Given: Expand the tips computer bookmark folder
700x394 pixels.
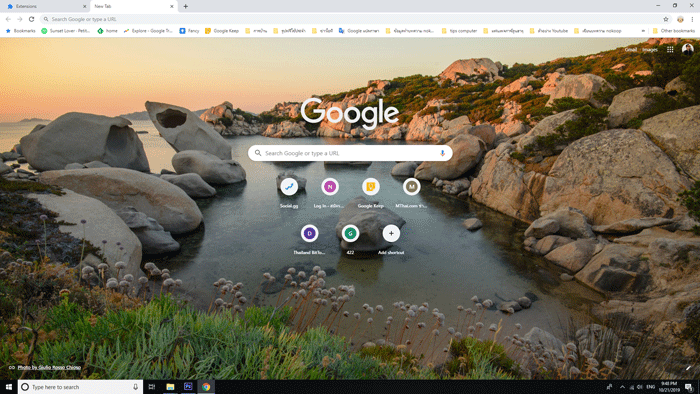Looking at the screenshot, I should [x=459, y=31].
